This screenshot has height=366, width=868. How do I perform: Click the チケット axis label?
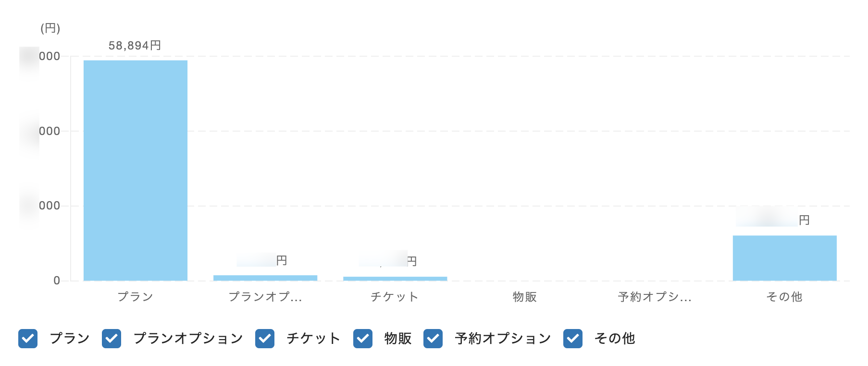coord(395,297)
